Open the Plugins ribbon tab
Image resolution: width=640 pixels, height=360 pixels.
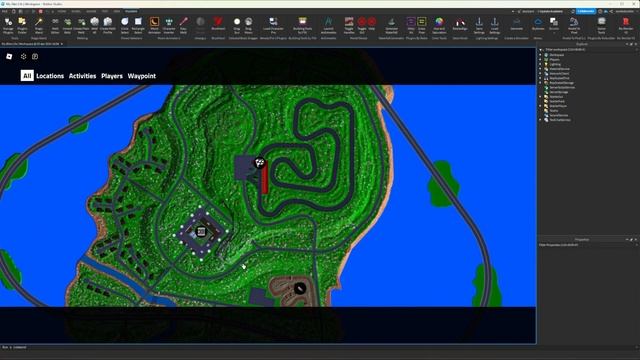tap(131, 11)
